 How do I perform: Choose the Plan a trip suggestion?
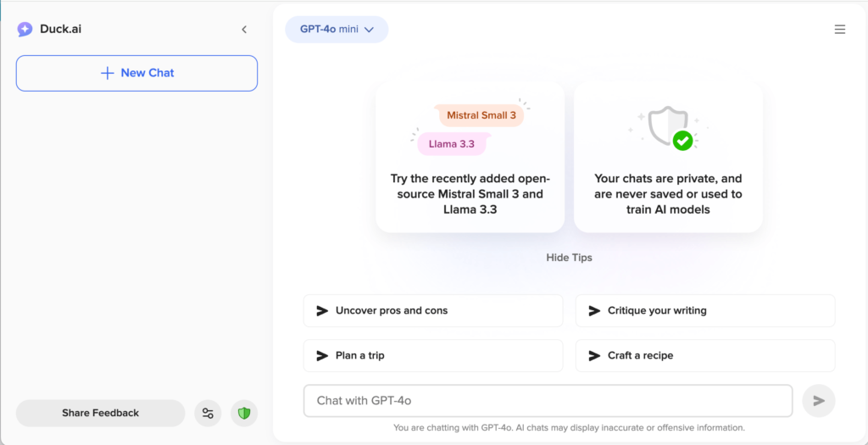tap(433, 355)
